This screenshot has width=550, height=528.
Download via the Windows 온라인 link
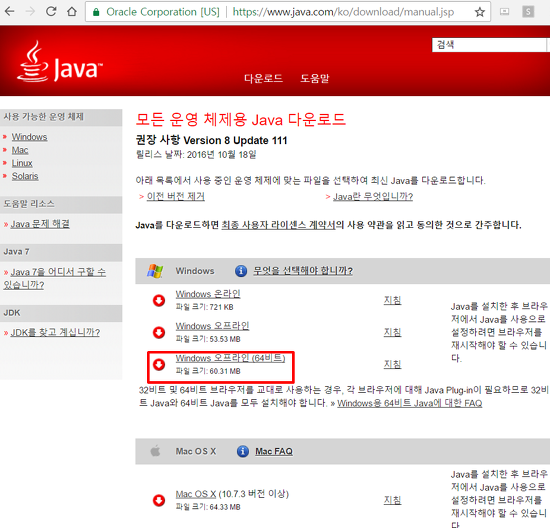pyautogui.click(x=208, y=294)
